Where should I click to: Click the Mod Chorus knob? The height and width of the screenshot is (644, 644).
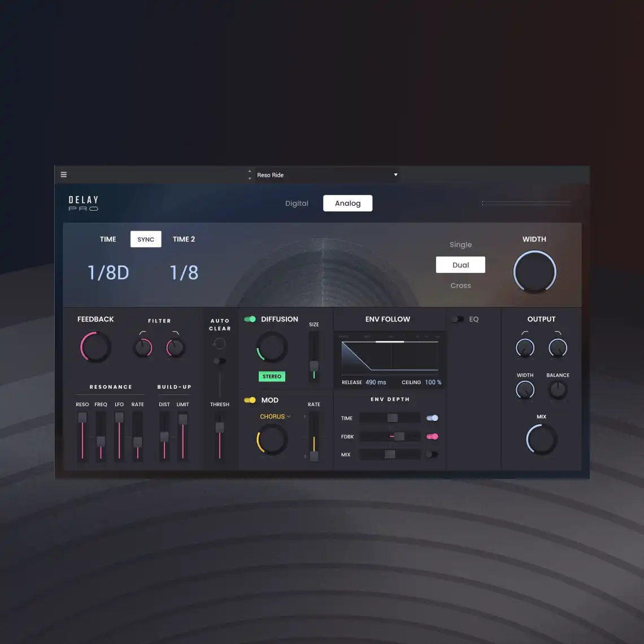[271, 440]
